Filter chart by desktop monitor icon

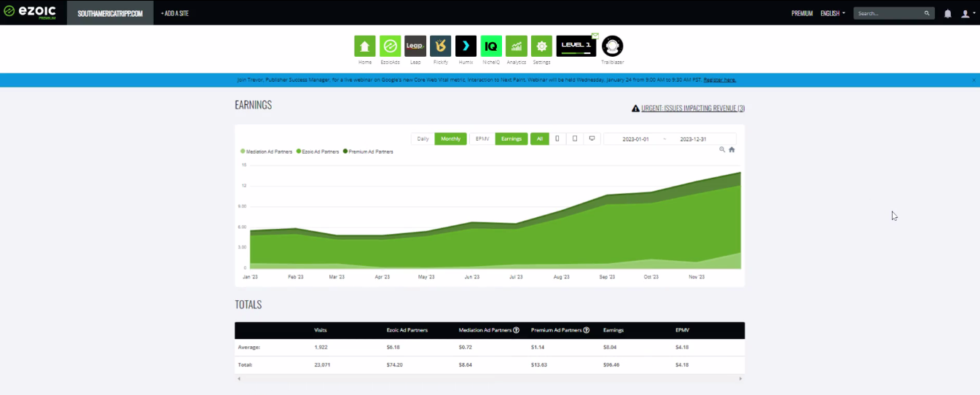click(592, 138)
